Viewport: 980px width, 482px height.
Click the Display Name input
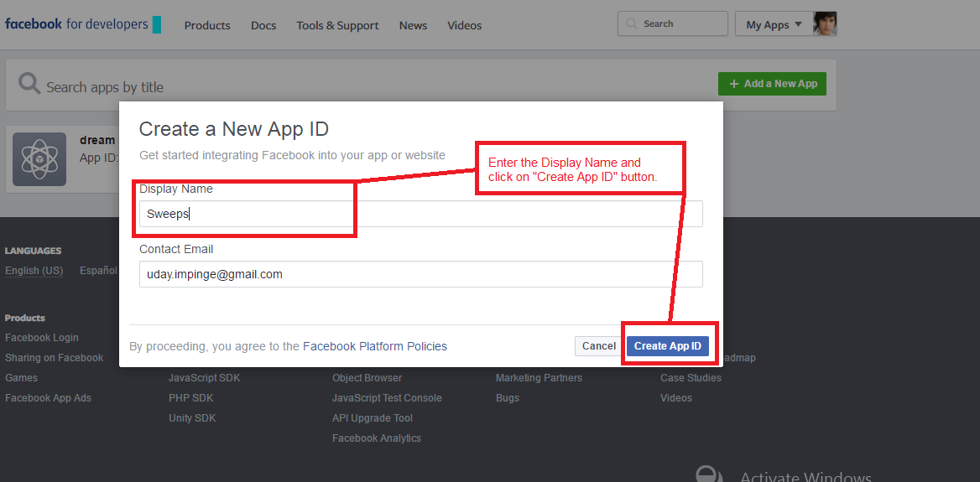420,214
